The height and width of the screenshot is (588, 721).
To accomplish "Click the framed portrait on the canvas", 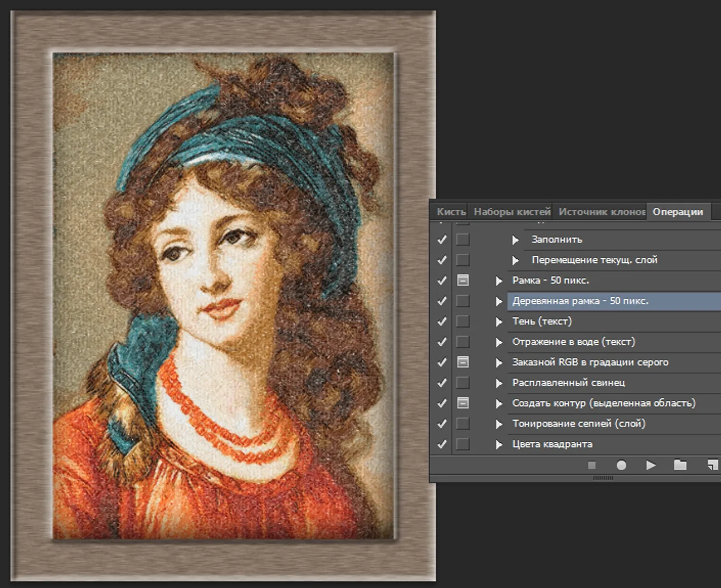I will pyautogui.click(x=224, y=296).
